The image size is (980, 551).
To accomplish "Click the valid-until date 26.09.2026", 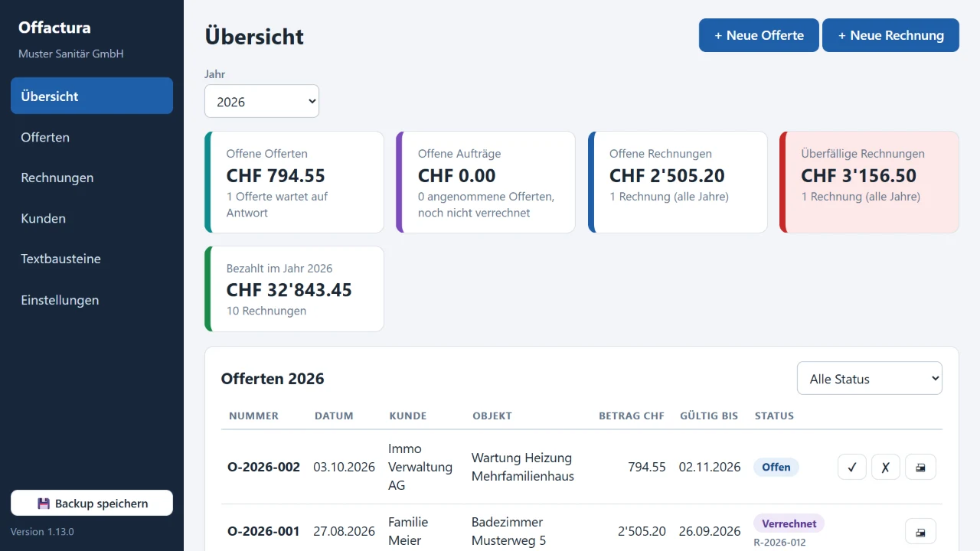I will 710,531.
